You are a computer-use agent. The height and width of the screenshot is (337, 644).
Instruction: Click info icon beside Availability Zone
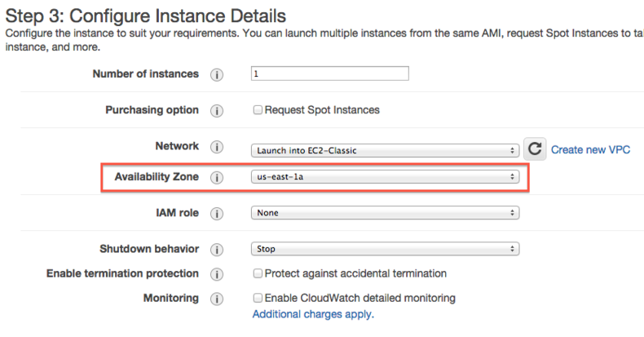click(x=217, y=177)
